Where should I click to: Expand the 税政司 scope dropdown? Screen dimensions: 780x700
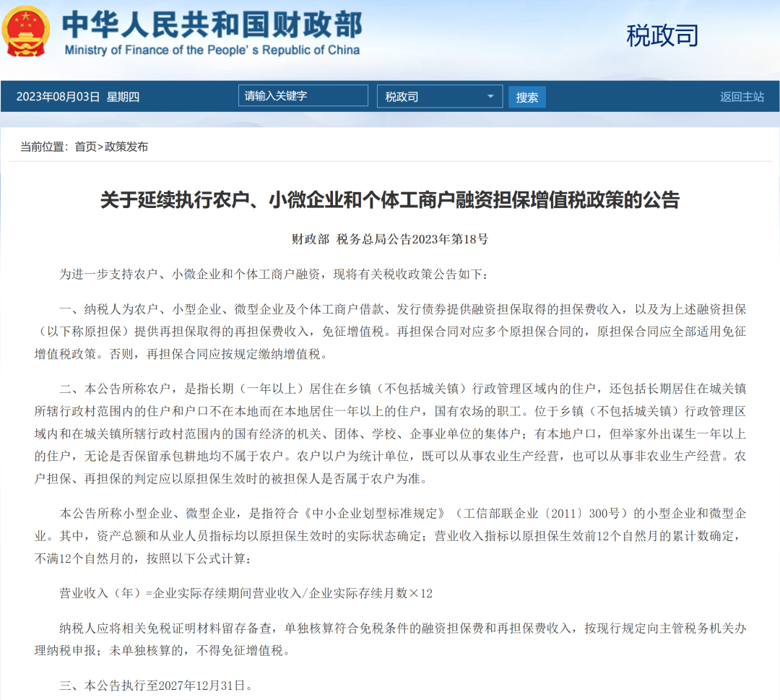click(440, 96)
